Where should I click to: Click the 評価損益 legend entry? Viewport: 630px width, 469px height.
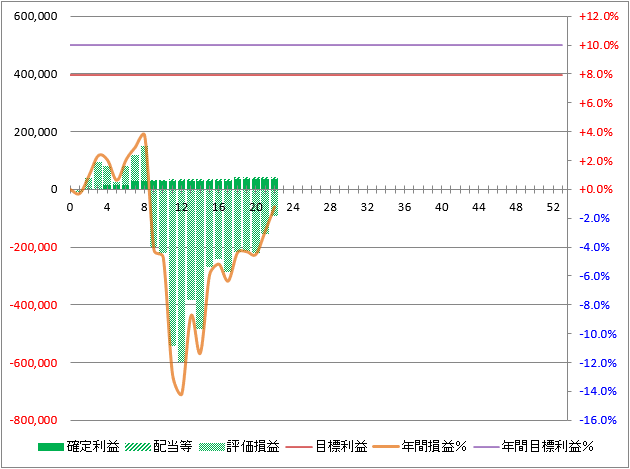pyautogui.click(x=239, y=446)
